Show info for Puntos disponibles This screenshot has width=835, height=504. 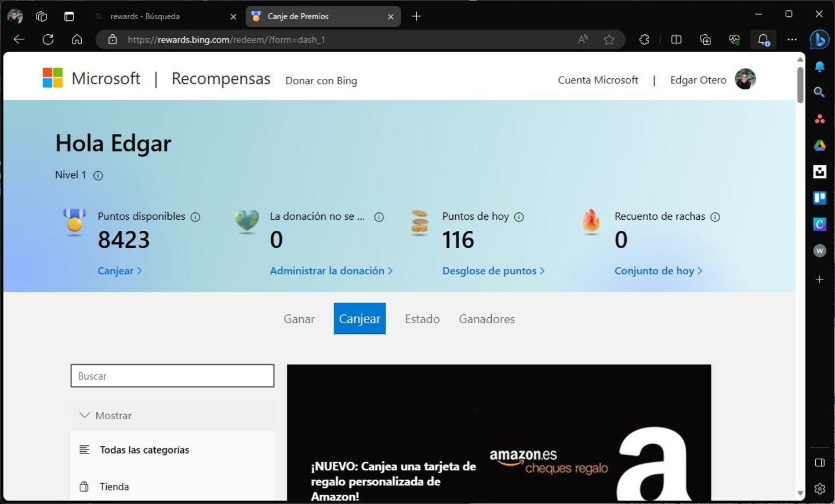(x=195, y=217)
